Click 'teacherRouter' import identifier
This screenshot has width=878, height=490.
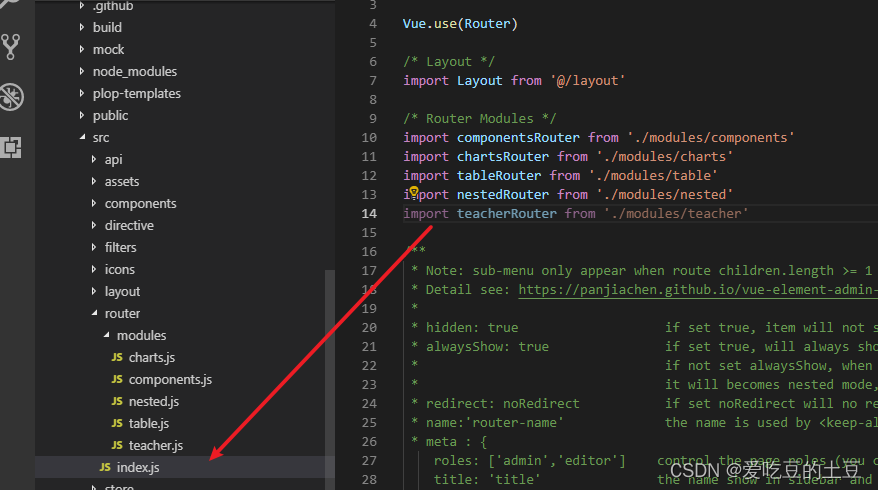click(507, 213)
